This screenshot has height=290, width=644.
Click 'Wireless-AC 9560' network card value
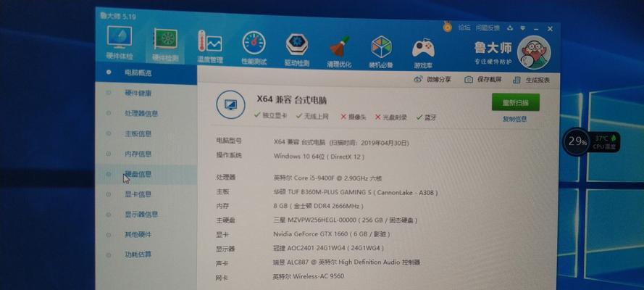[x=319, y=276]
